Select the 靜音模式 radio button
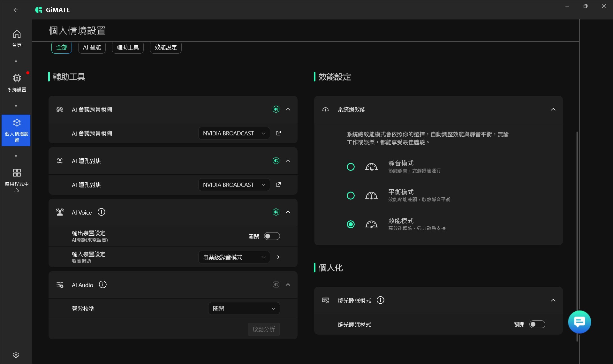This screenshot has width=613, height=364. click(x=351, y=167)
